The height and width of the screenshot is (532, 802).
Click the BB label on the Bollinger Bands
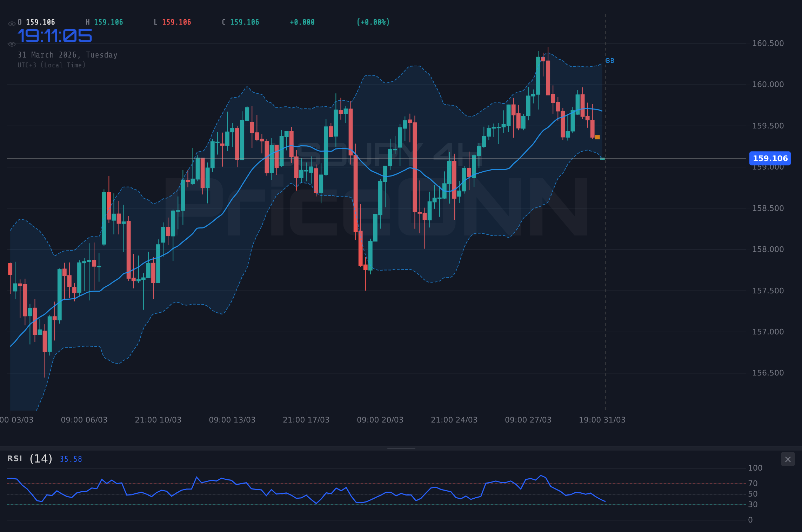610,60
